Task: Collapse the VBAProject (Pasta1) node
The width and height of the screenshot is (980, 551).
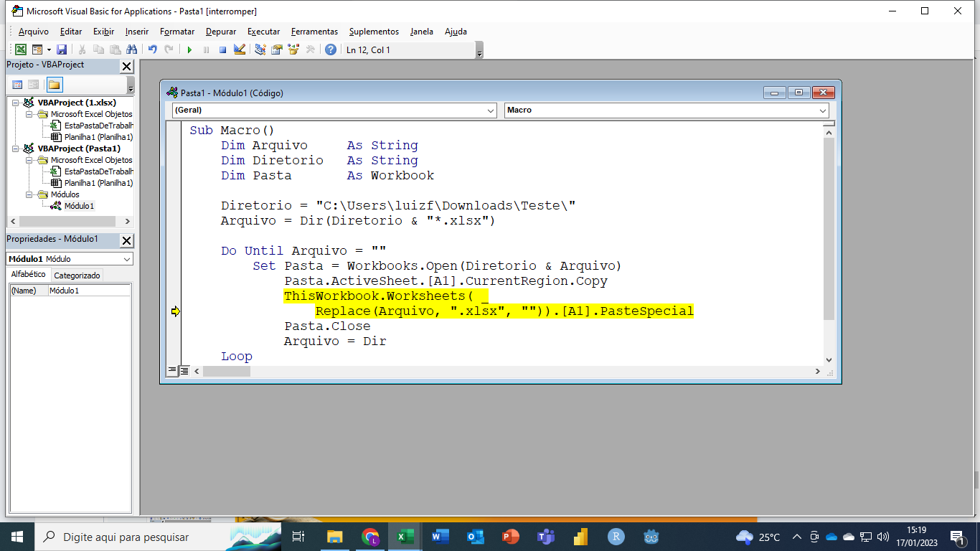Action: pyautogui.click(x=15, y=149)
